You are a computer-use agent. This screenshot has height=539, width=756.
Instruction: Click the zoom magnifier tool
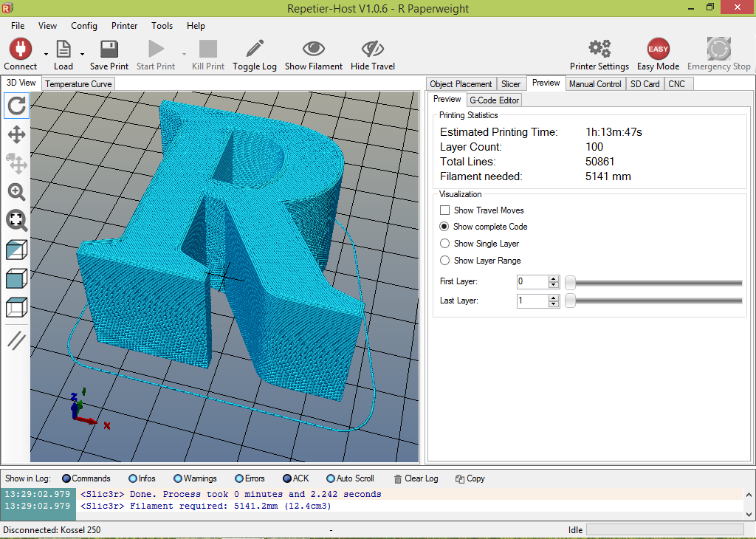[16, 192]
